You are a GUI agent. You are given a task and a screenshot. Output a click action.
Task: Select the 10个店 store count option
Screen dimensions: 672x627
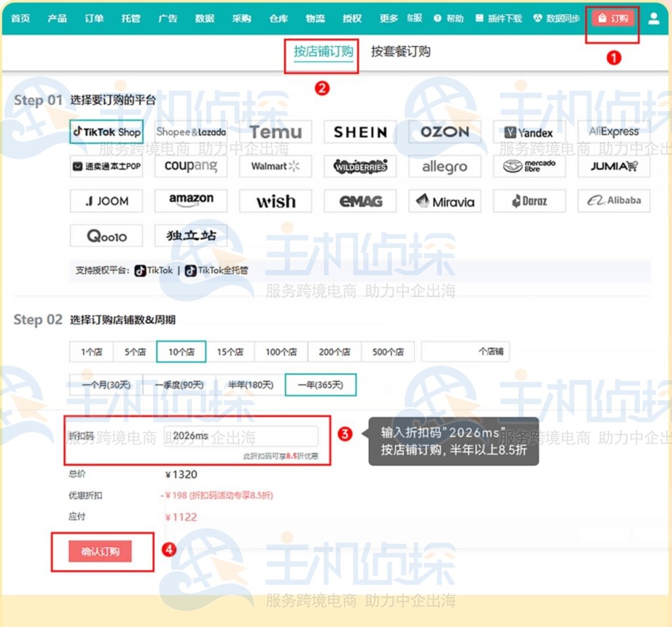tap(181, 352)
